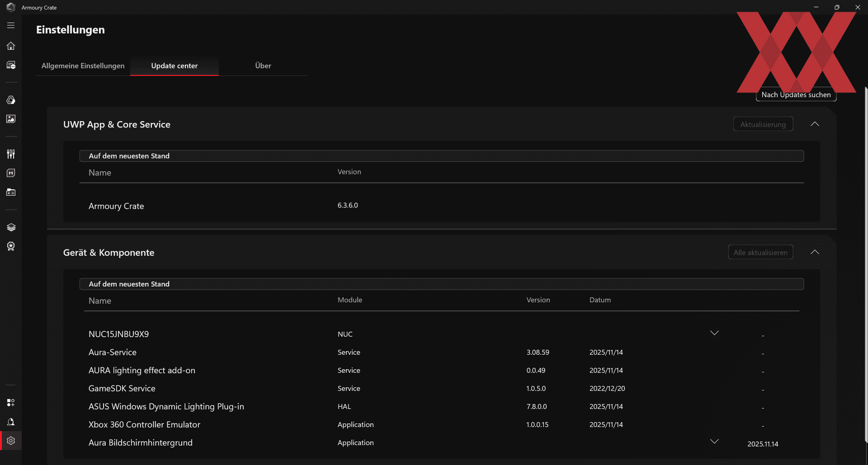Open the Game Library icon in sidebar
Screen dimensions: 868x465
(x=11, y=192)
